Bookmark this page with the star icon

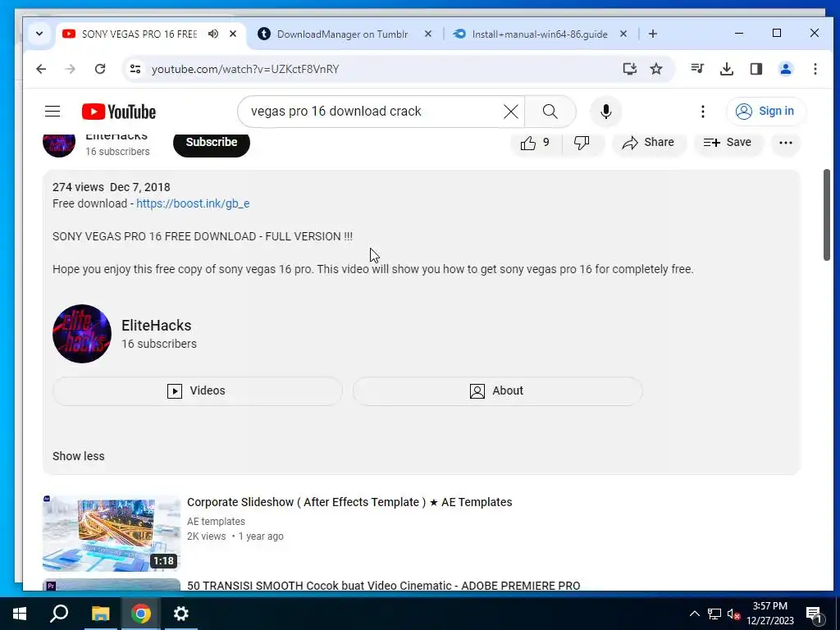click(656, 69)
